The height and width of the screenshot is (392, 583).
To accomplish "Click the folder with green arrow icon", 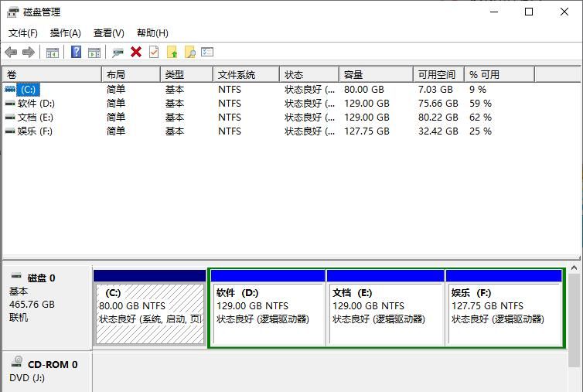I will pos(172,52).
